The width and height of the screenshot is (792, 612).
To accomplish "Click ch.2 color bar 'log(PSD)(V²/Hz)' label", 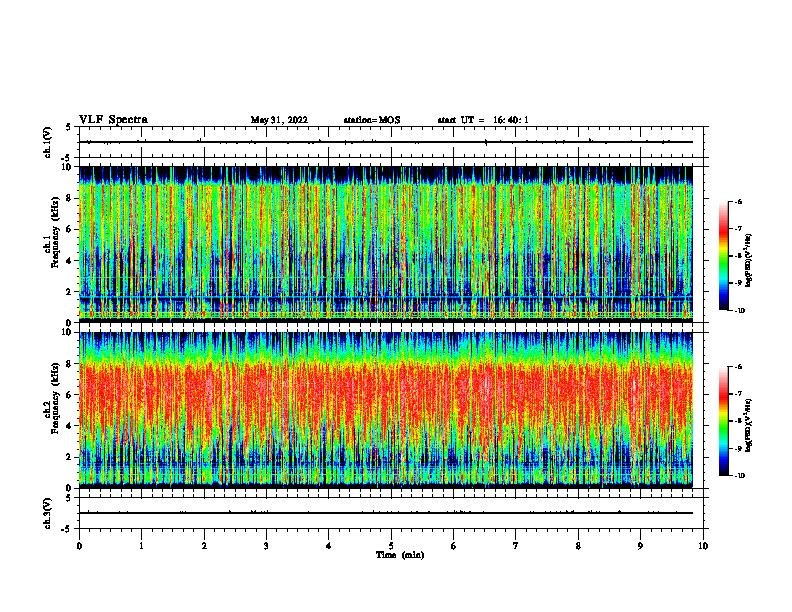I will pyautogui.click(x=749, y=425).
